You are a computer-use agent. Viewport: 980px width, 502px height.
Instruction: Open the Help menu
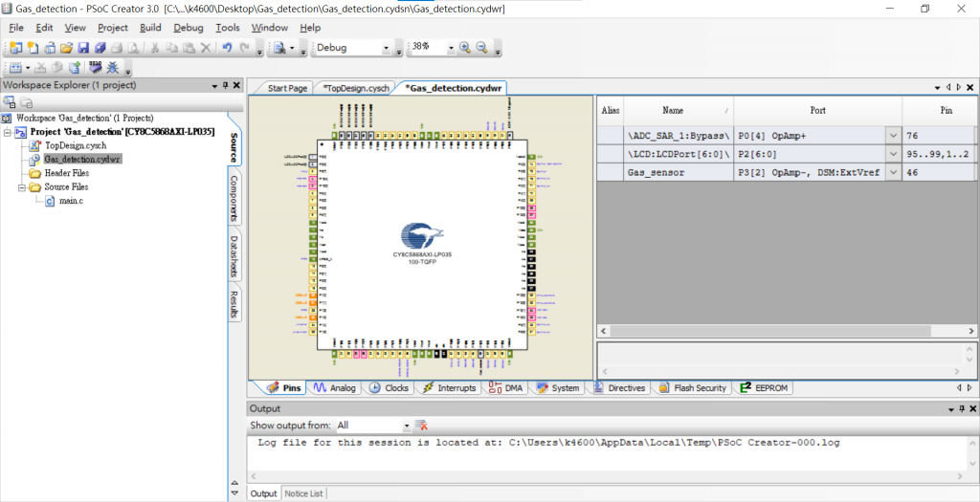click(310, 28)
